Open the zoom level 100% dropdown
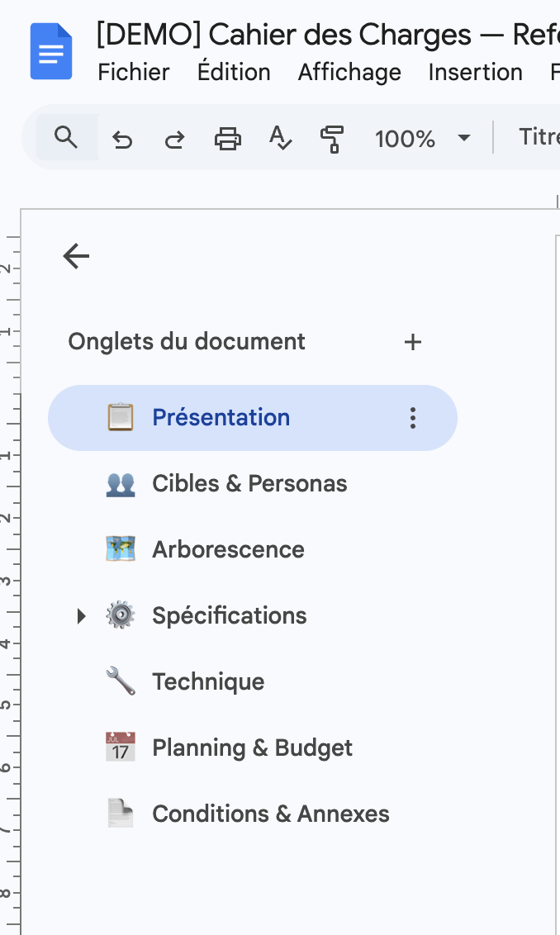This screenshot has height=935, width=560. click(x=422, y=138)
